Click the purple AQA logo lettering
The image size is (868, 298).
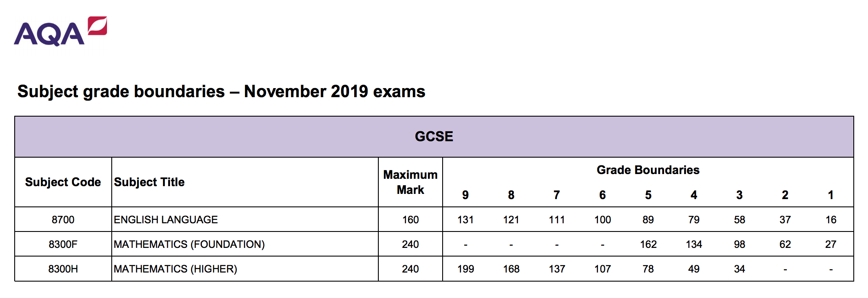click(x=49, y=35)
